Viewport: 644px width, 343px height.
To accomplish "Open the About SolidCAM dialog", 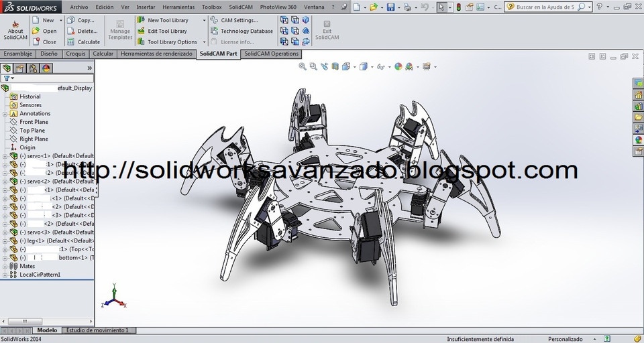I will click(x=15, y=30).
